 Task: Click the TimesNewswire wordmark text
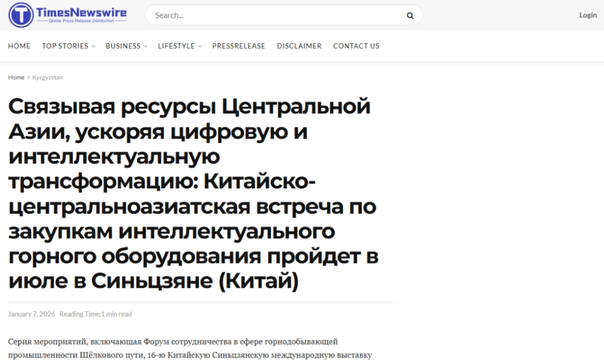[x=81, y=12]
